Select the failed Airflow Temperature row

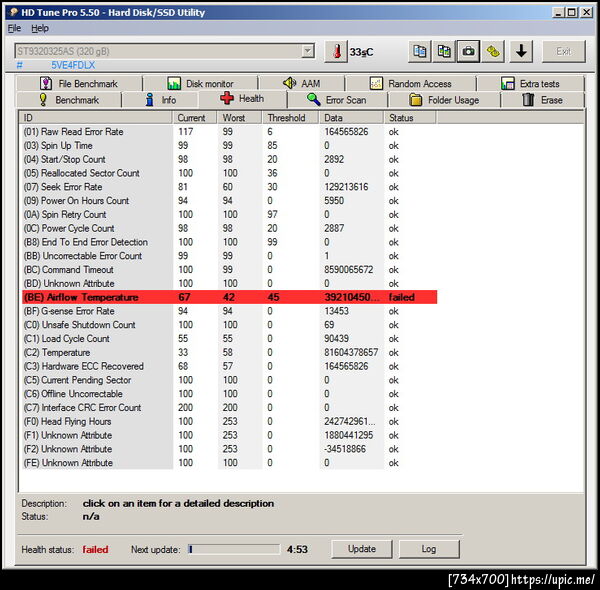pyautogui.click(x=230, y=297)
